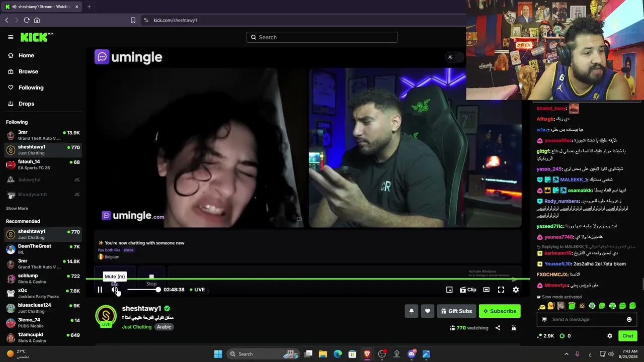Open chat identity badge in message box
The width and height of the screenshot is (644, 362).
coord(544,319)
